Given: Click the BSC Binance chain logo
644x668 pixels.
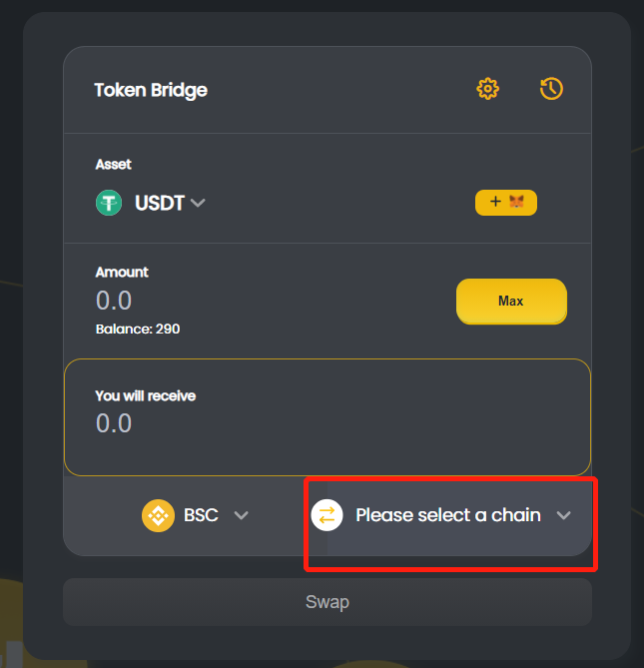Looking at the screenshot, I should tap(158, 515).
